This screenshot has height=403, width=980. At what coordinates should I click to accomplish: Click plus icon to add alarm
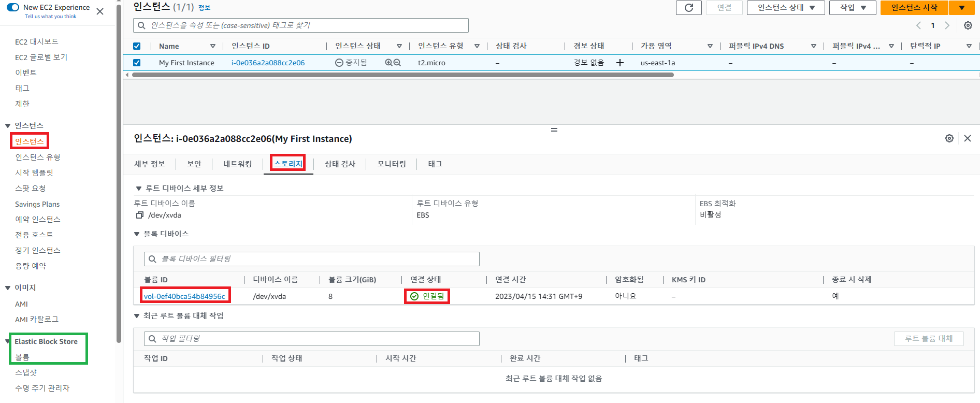619,63
